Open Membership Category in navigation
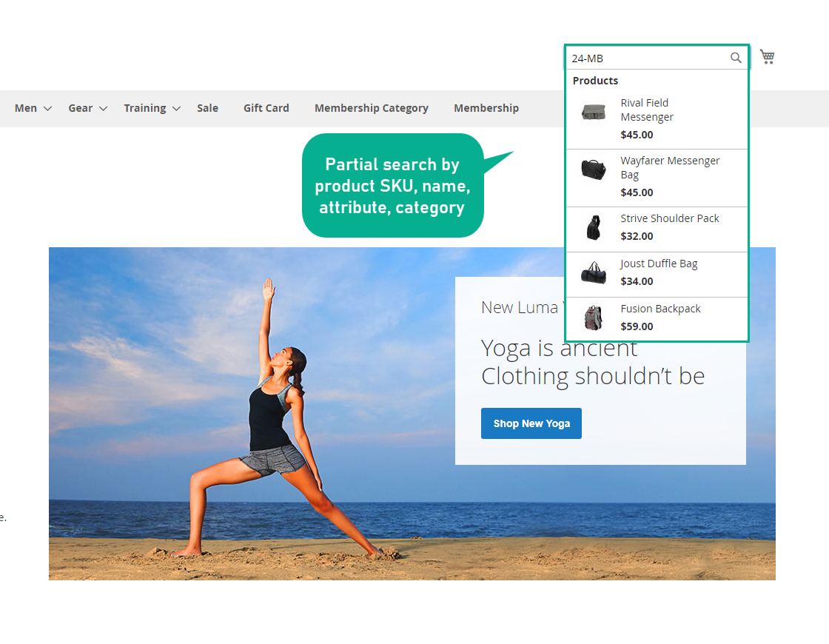Viewport: 829px width, 644px height. pyautogui.click(x=371, y=108)
